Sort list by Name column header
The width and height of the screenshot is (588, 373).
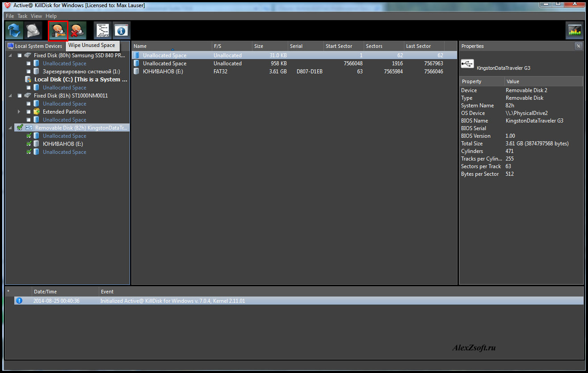(x=172, y=46)
